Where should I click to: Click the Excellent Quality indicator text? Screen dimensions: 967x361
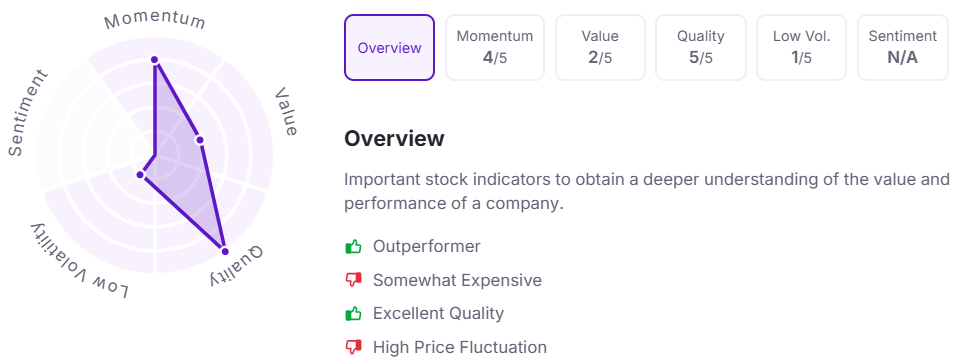438,313
